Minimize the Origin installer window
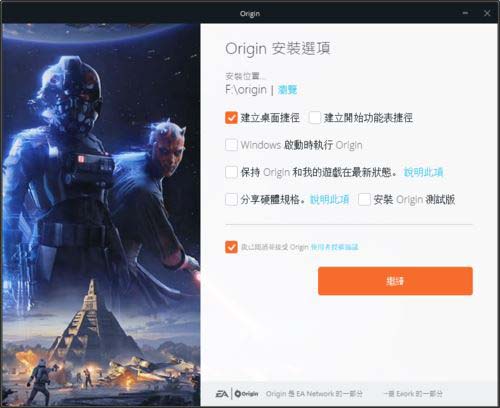 click(x=465, y=13)
